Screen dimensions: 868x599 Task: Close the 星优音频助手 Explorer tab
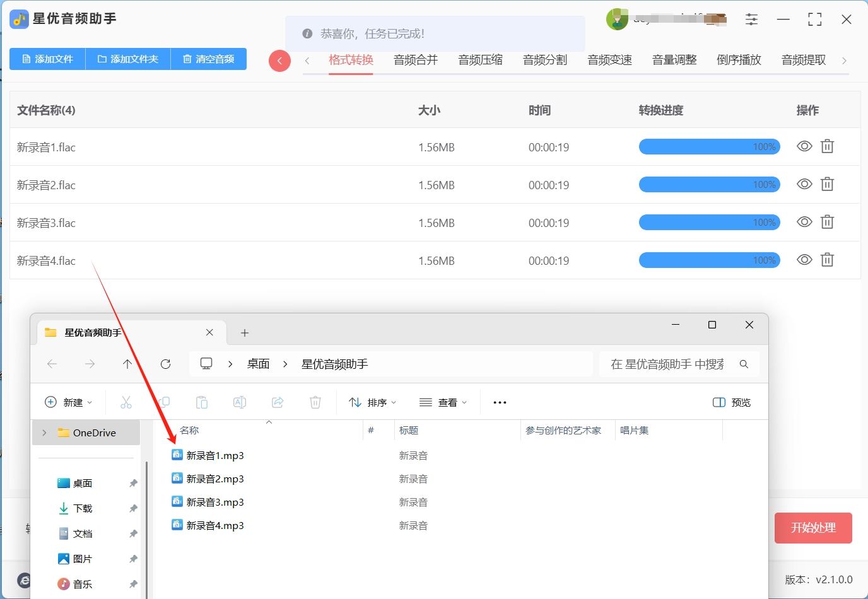[209, 332]
